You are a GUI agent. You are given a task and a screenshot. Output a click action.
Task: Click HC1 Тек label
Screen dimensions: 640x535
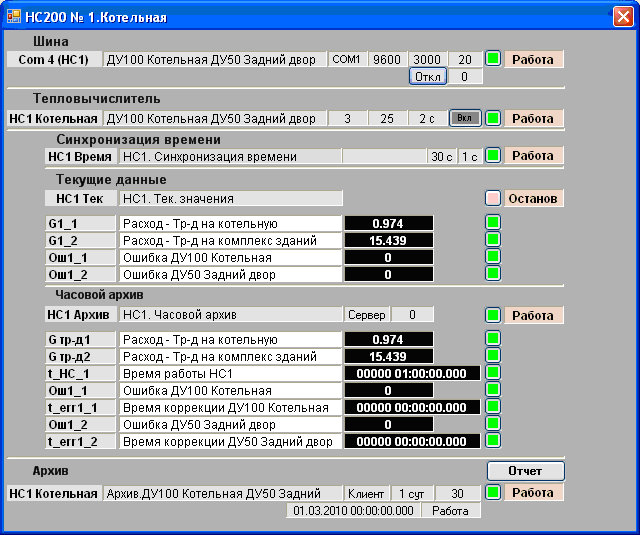80,199
